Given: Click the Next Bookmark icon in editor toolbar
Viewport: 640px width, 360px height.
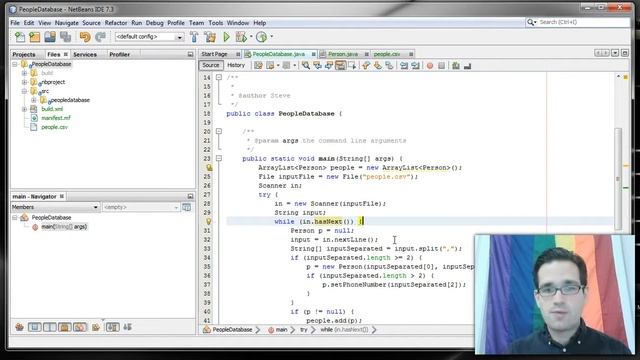Looking at the screenshot, I should point(378,65).
